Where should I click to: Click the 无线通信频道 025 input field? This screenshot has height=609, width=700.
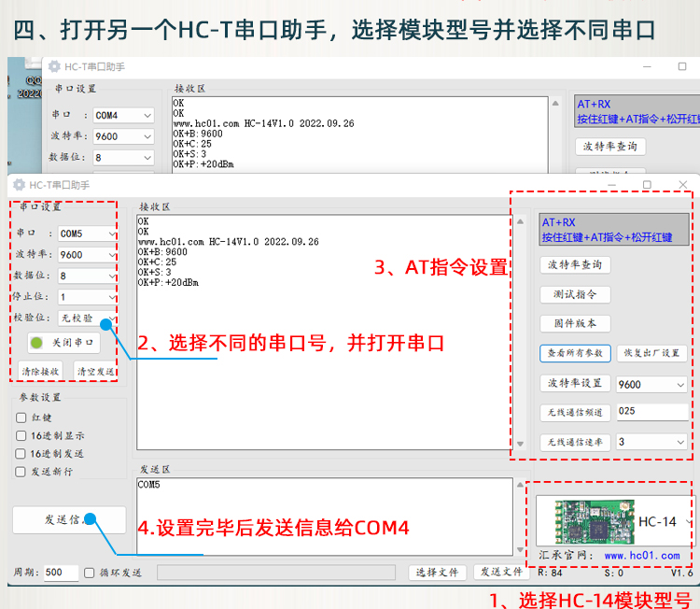(x=652, y=412)
